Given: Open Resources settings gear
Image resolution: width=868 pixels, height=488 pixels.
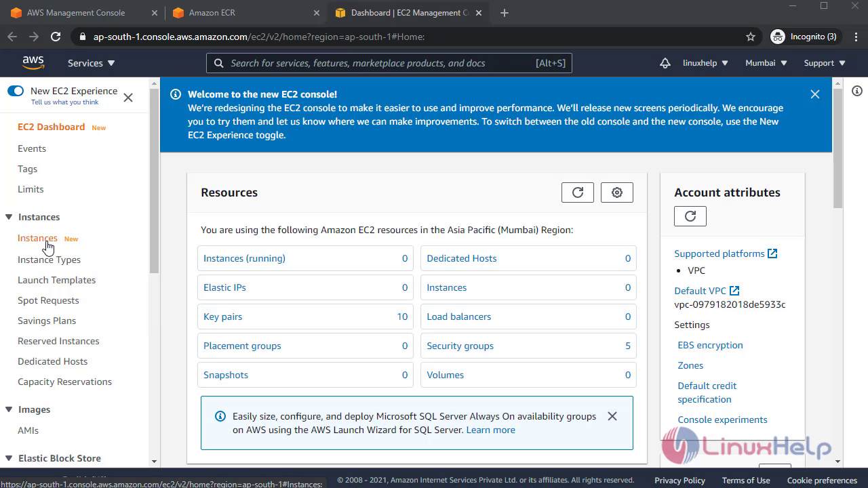Looking at the screenshot, I should tap(617, 192).
